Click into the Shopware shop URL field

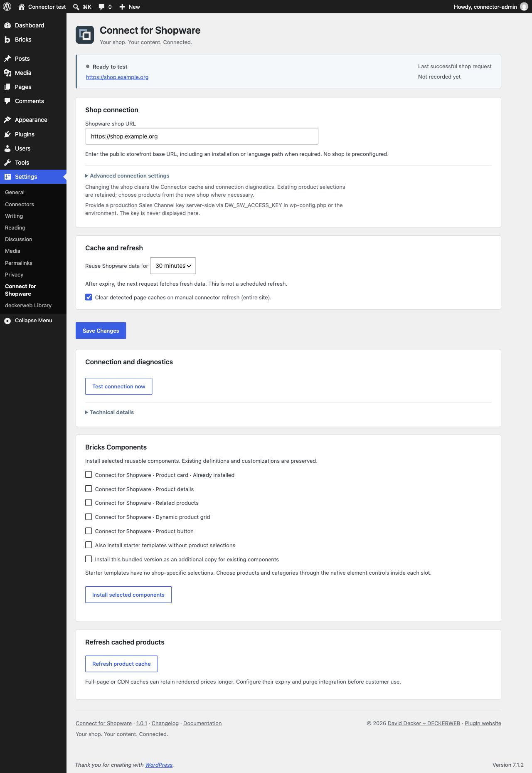[x=202, y=136]
